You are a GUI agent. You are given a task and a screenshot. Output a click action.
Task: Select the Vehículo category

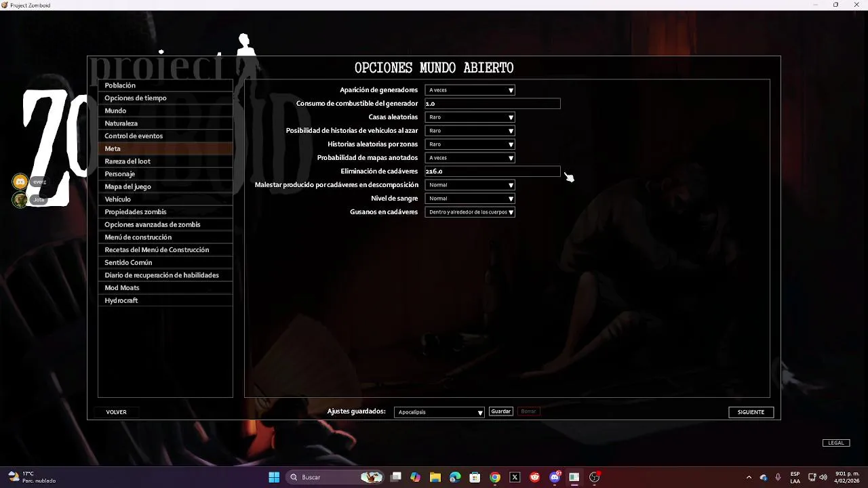point(165,199)
